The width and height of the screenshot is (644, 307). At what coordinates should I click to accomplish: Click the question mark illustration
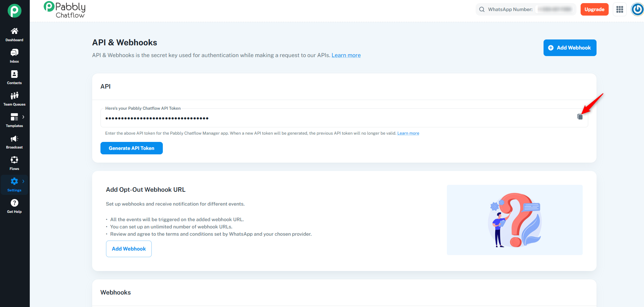[x=515, y=220]
